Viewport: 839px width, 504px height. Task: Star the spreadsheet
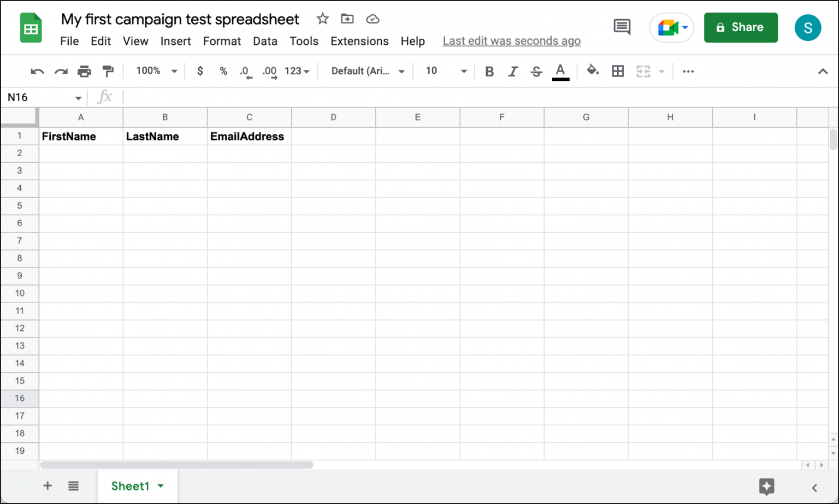click(x=322, y=19)
